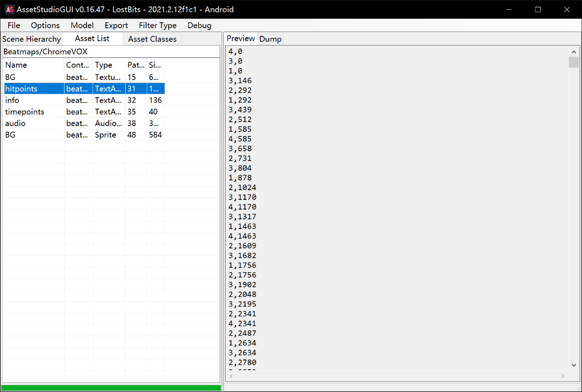Viewport: 582px width, 392px height.
Task: Select the Asset List tab
Action: click(x=92, y=38)
